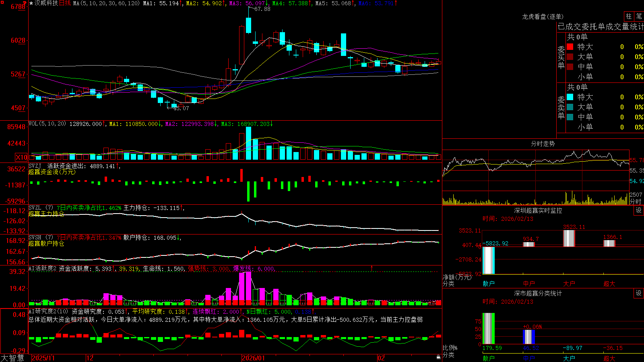Switch to 柱 bar view mode
This screenshot has width=644, height=362.
tap(629, 16)
